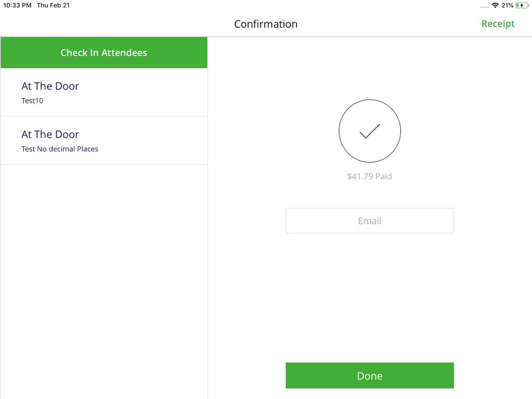
Task: Tap the 21% battery percentage text
Action: (507, 5)
